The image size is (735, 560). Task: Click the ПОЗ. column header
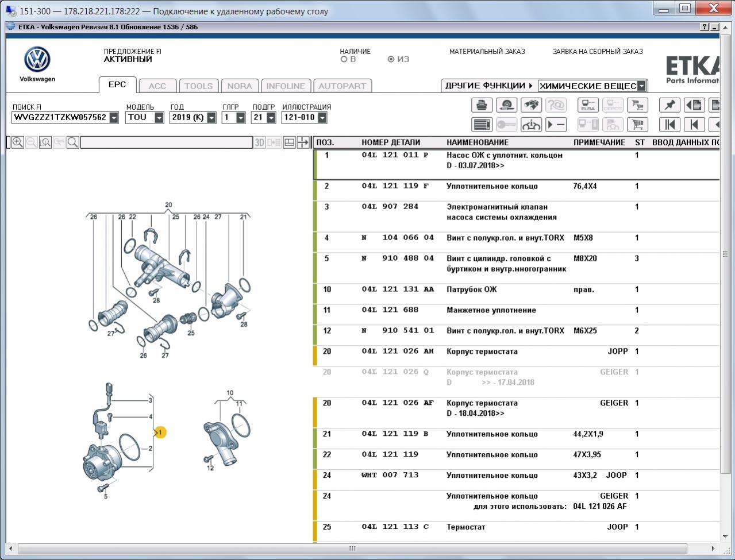(325, 142)
